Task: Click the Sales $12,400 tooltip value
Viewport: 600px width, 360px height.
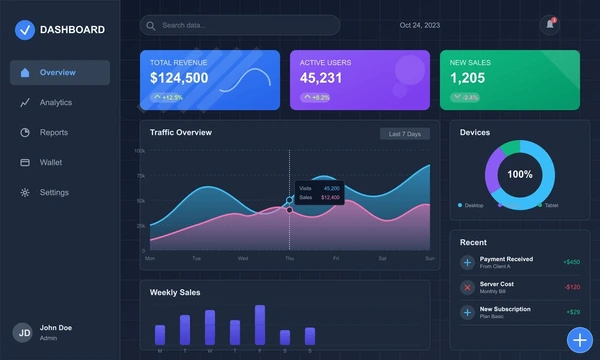Action: pyautogui.click(x=330, y=197)
